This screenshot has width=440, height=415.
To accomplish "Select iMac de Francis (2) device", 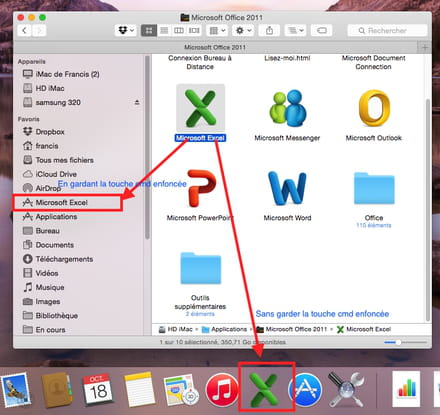I will (x=61, y=74).
